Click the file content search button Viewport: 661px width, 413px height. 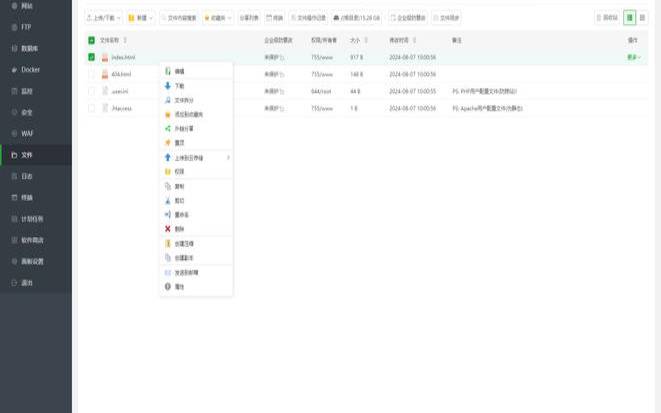coord(179,18)
